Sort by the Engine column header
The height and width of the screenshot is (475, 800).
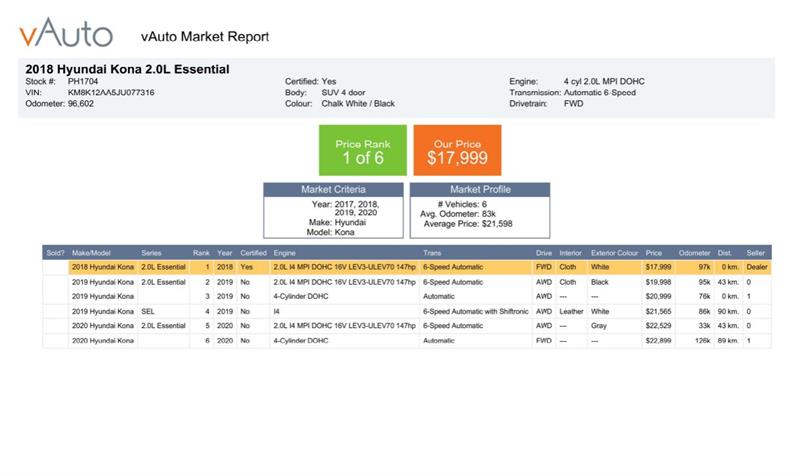point(284,253)
